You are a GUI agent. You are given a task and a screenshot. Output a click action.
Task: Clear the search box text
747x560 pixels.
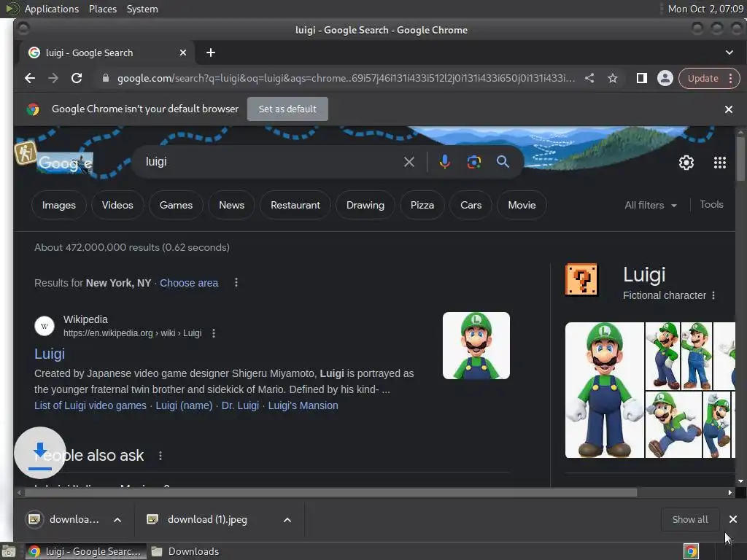[409, 162]
